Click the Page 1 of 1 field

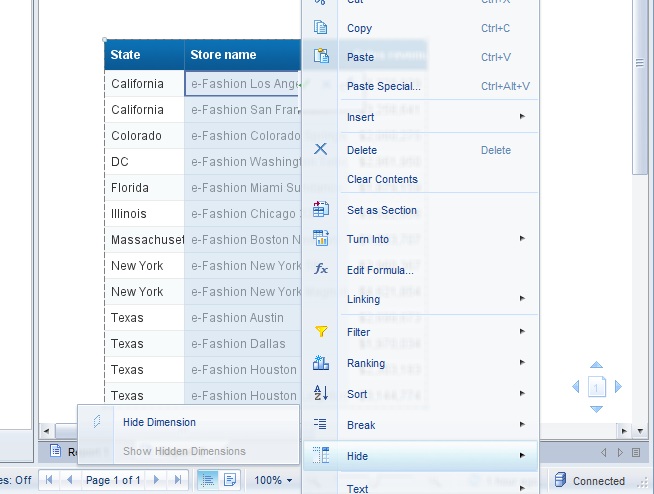point(113,480)
